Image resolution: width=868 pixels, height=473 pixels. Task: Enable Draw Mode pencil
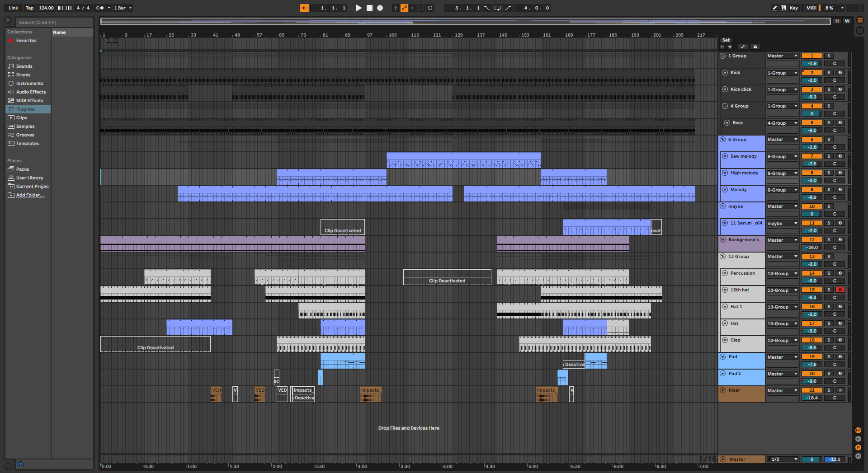click(x=775, y=8)
